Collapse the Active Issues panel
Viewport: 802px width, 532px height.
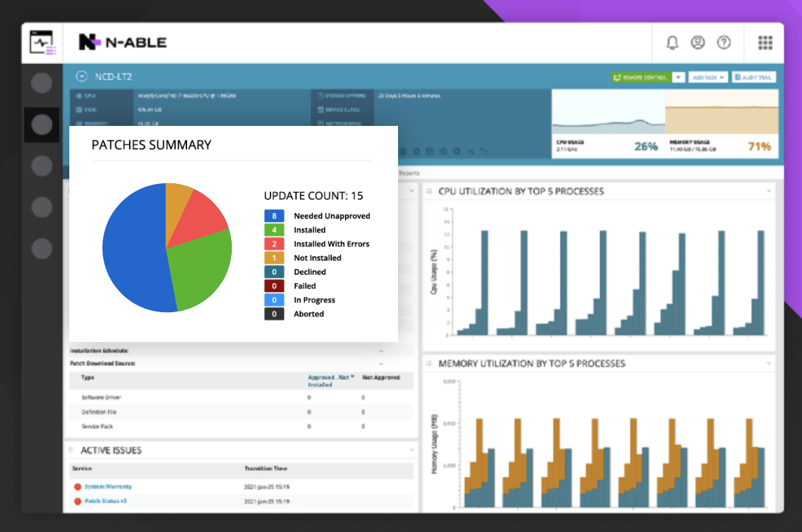(411, 449)
